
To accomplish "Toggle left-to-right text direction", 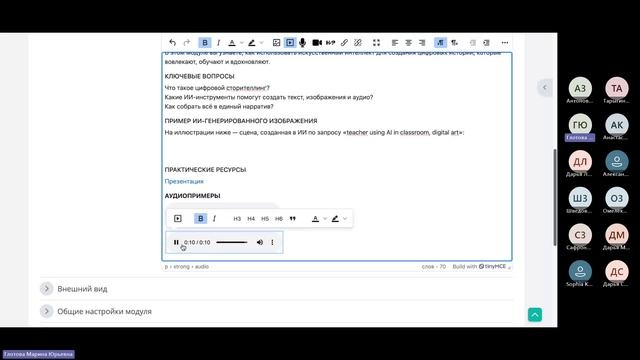I will pos(440,42).
